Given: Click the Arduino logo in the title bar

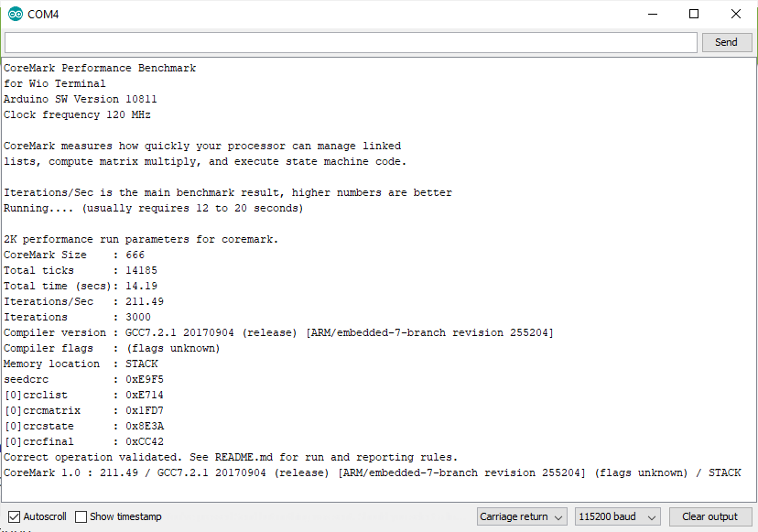Looking at the screenshot, I should point(15,15).
